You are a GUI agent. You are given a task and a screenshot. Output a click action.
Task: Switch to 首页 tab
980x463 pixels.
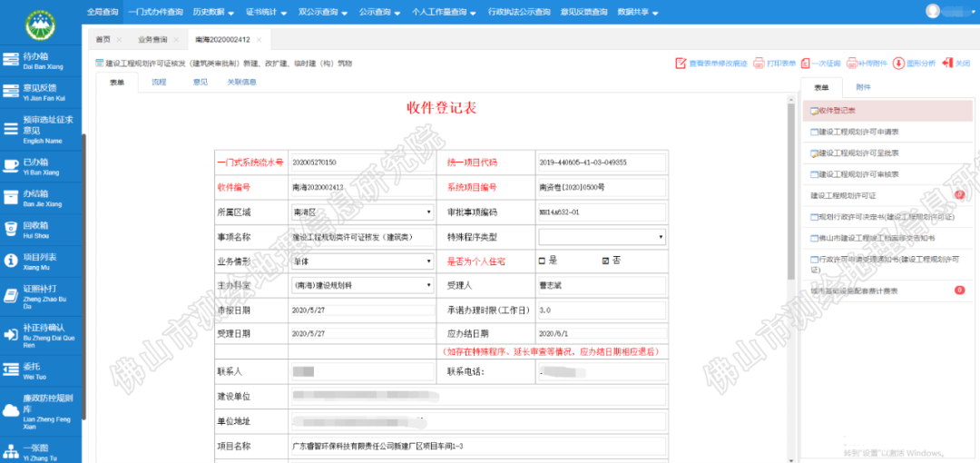(x=103, y=39)
